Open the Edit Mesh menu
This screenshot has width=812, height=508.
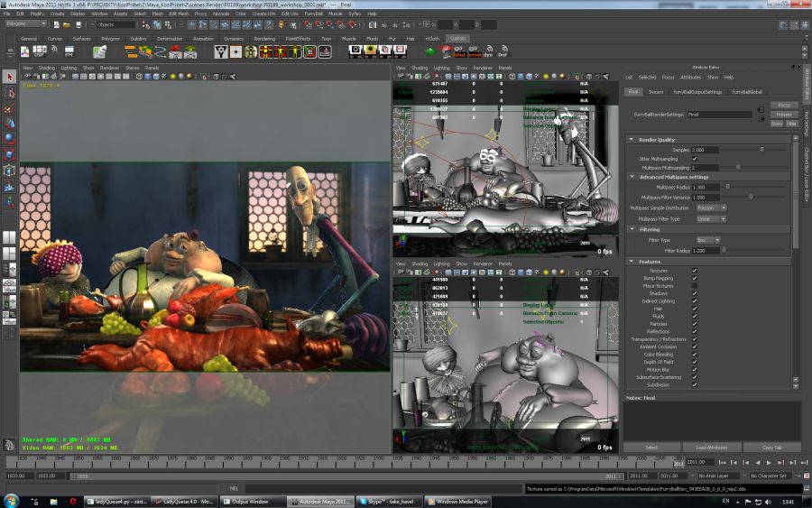[x=178, y=14]
